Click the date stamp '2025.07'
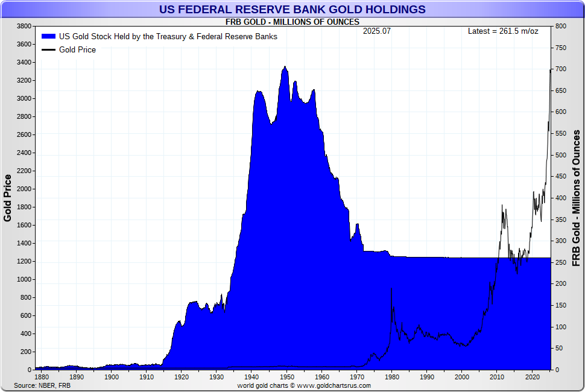This screenshot has width=585, height=392. click(x=376, y=31)
